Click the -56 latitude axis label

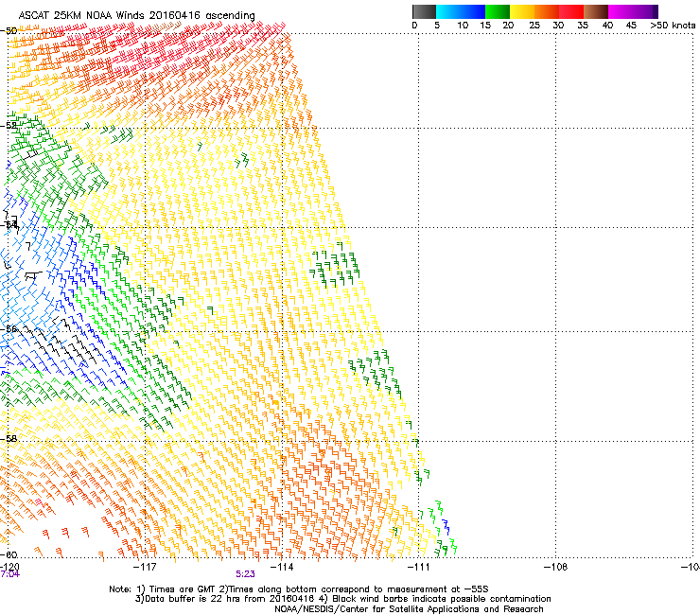point(9,329)
